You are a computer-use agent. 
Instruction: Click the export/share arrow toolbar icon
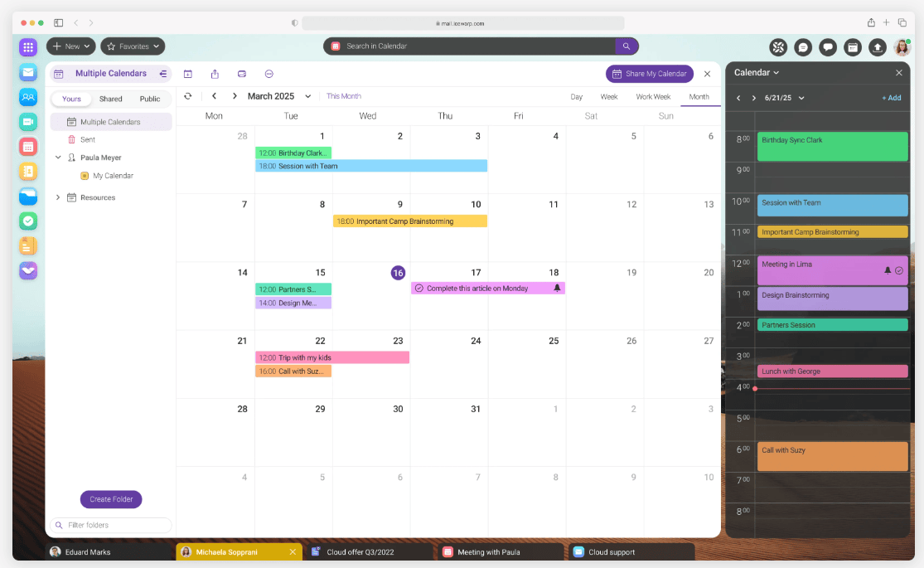coord(215,74)
